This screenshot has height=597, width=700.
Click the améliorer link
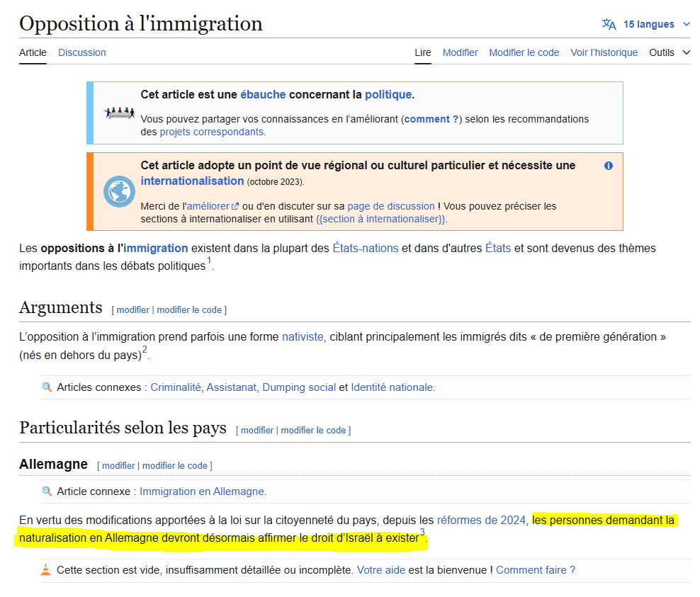(x=208, y=206)
